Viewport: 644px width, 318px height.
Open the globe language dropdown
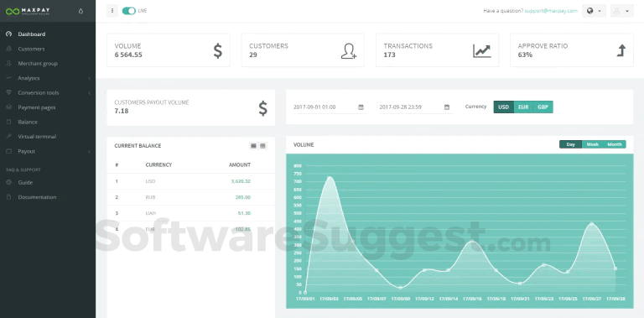594,11
